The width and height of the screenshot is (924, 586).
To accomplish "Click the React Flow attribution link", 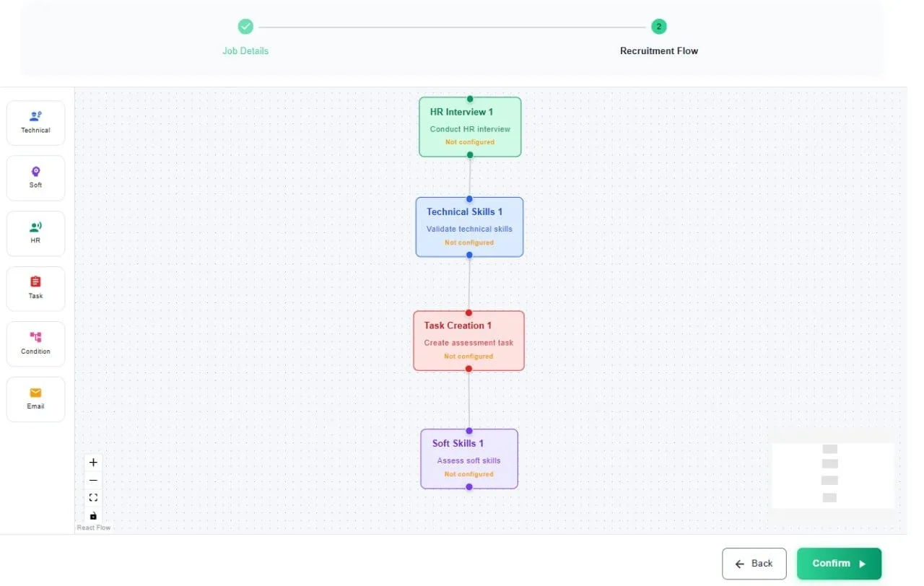I will pos(94,528).
